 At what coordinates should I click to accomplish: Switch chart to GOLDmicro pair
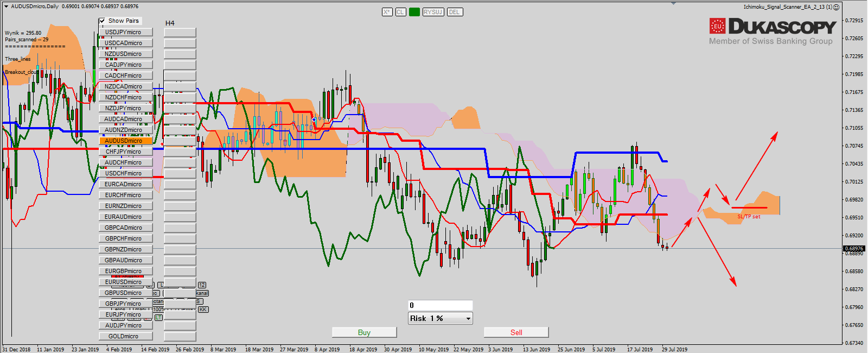click(125, 336)
